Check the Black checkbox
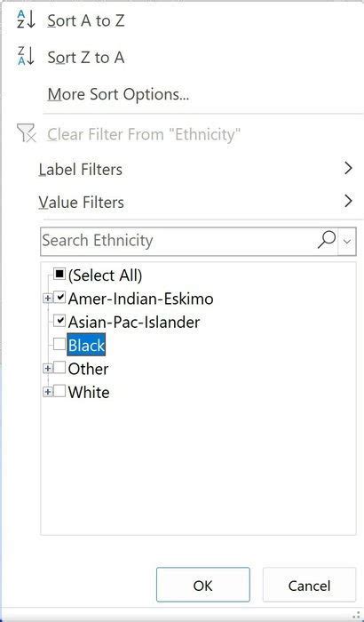 click(59, 344)
